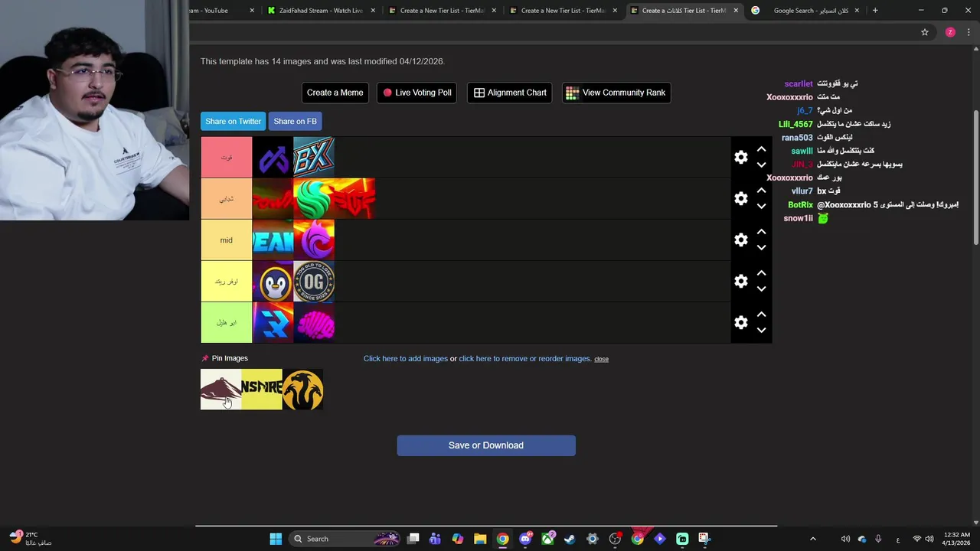The image size is (980, 551).
Task: Click the remove or reorder images link
Action: (x=524, y=359)
